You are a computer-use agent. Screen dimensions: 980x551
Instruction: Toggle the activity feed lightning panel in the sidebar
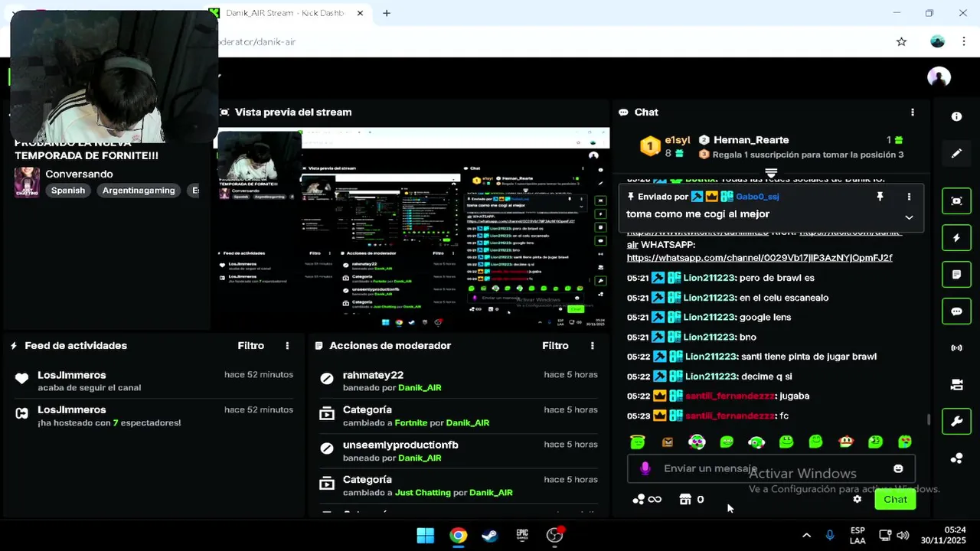(x=956, y=238)
